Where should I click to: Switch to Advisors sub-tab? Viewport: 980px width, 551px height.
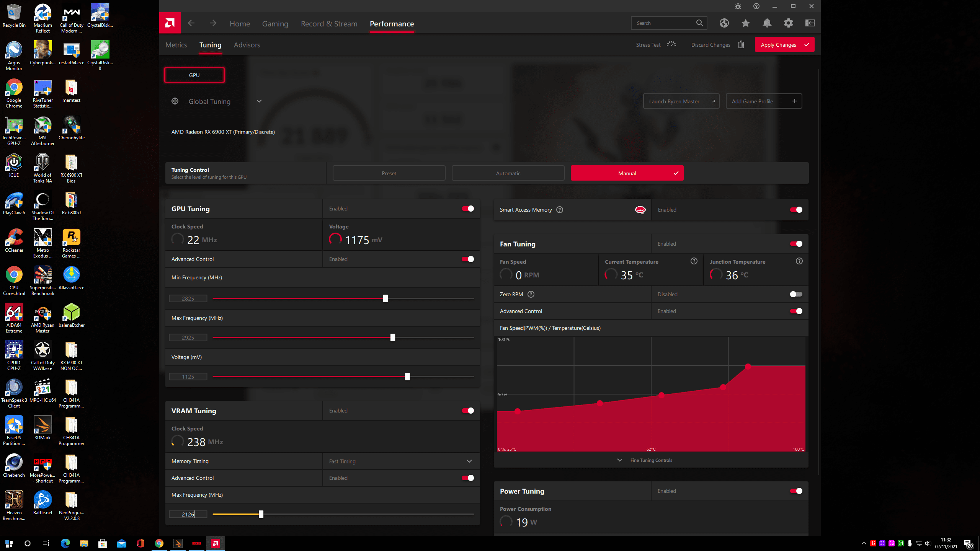[247, 45]
